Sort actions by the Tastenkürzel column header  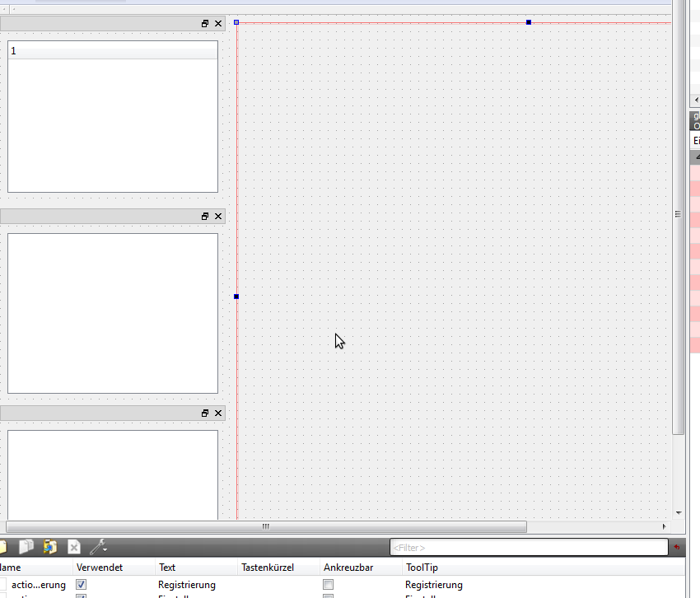click(x=278, y=568)
